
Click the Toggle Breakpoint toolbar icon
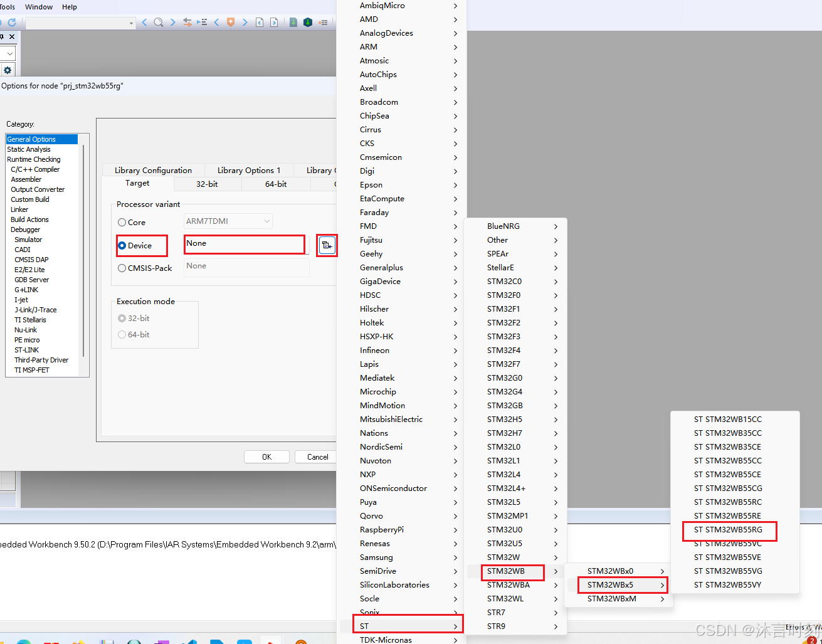pyautogui.click(x=324, y=22)
